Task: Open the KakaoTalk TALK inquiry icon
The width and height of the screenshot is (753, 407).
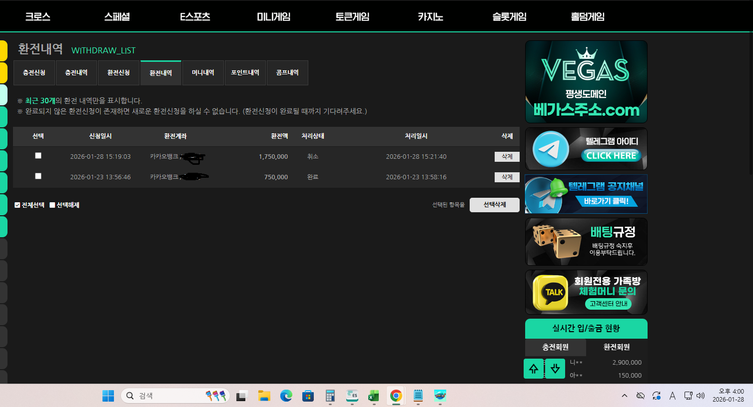Action: point(548,292)
